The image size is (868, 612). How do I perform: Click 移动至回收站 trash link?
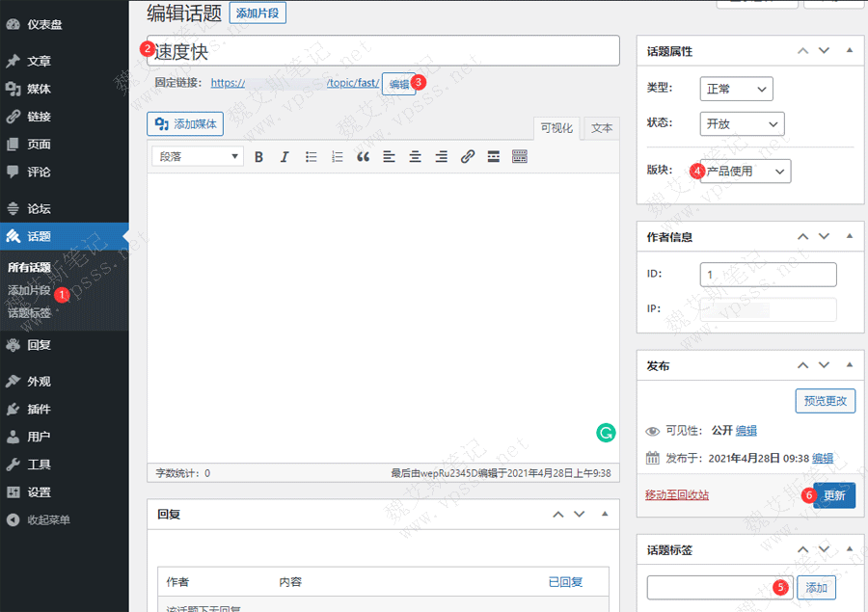(x=676, y=494)
